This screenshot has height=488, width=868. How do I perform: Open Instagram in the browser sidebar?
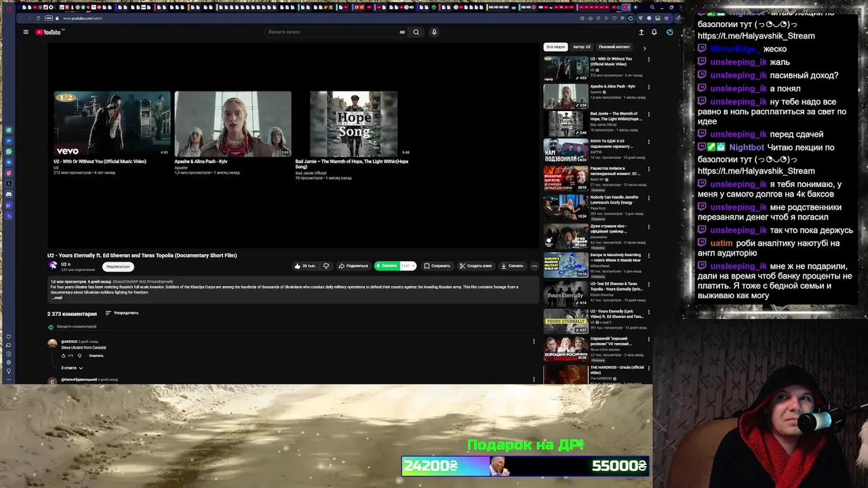tap(9, 173)
